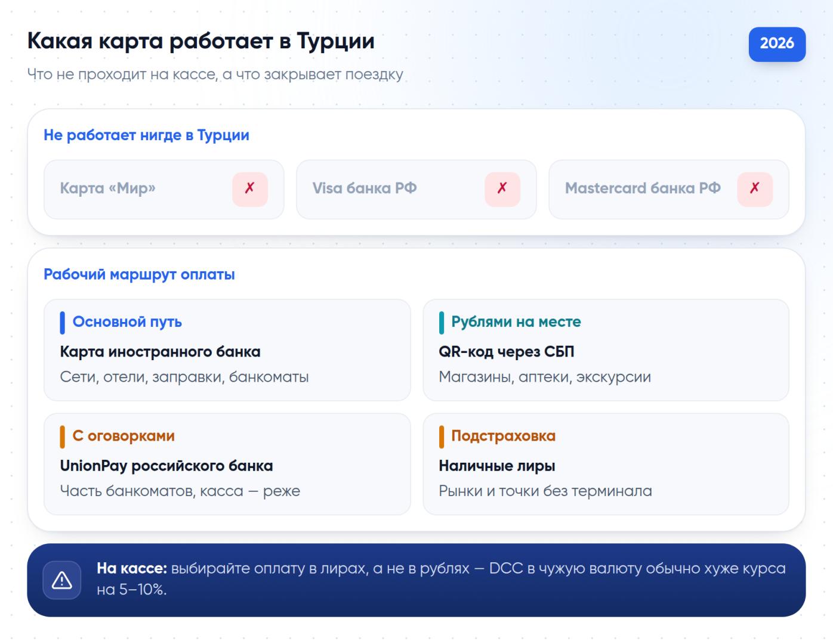
Task: Click the text Сети, отели, заправки, банкоматы
Action: (184, 377)
